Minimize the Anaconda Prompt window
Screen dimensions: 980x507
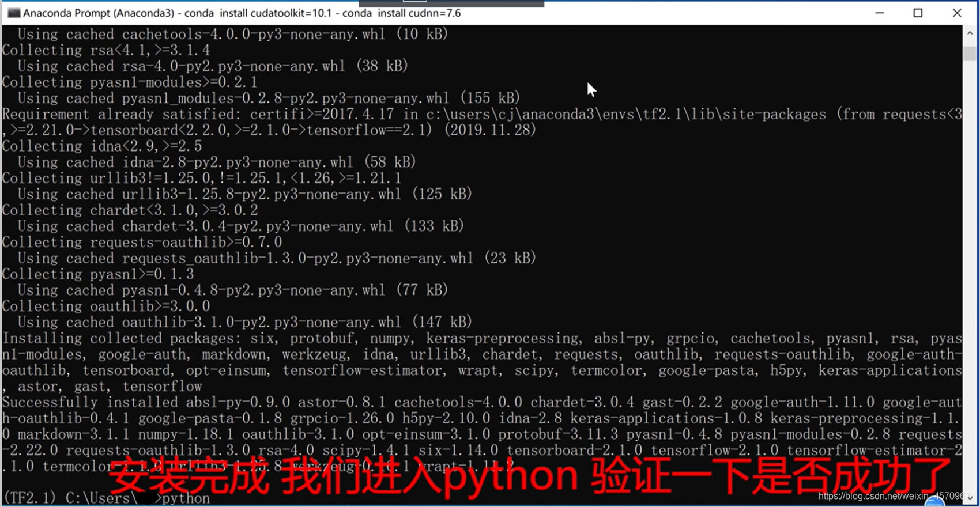click(x=879, y=13)
